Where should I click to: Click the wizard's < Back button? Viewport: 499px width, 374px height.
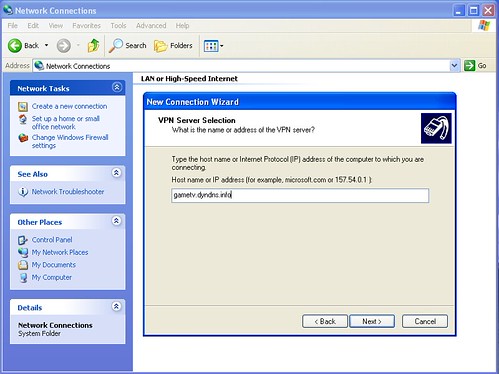(325, 321)
